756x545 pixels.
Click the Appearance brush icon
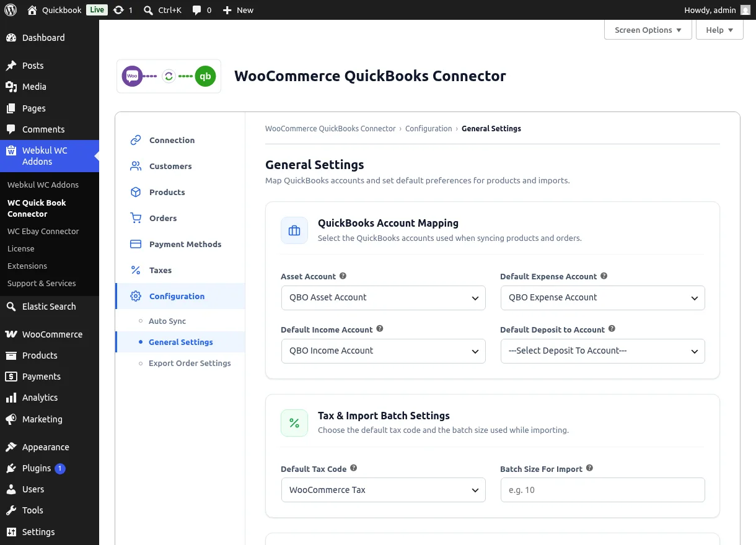[11, 447]
